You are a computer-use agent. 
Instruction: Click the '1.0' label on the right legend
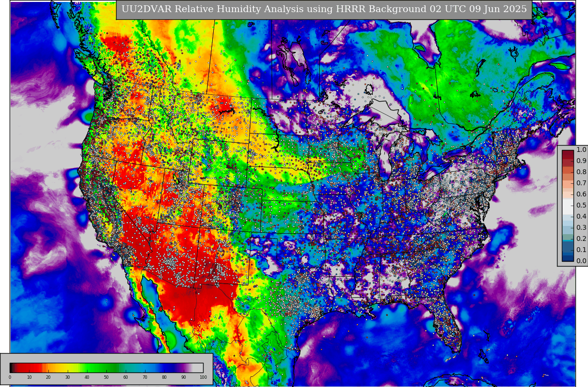coord(581,149)
